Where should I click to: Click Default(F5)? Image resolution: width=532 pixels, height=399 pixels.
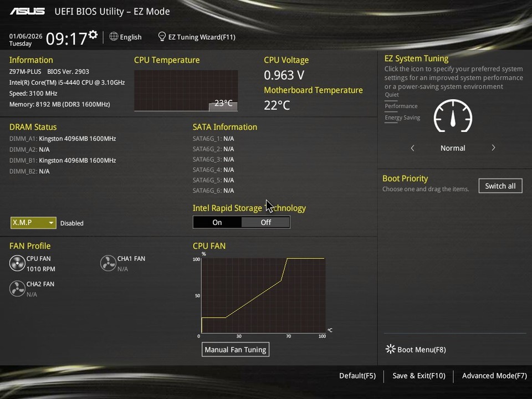(x=357, y=376)
